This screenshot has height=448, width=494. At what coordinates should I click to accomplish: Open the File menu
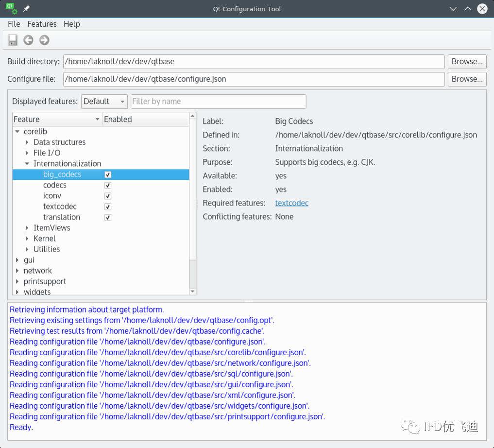pos(14,24)
